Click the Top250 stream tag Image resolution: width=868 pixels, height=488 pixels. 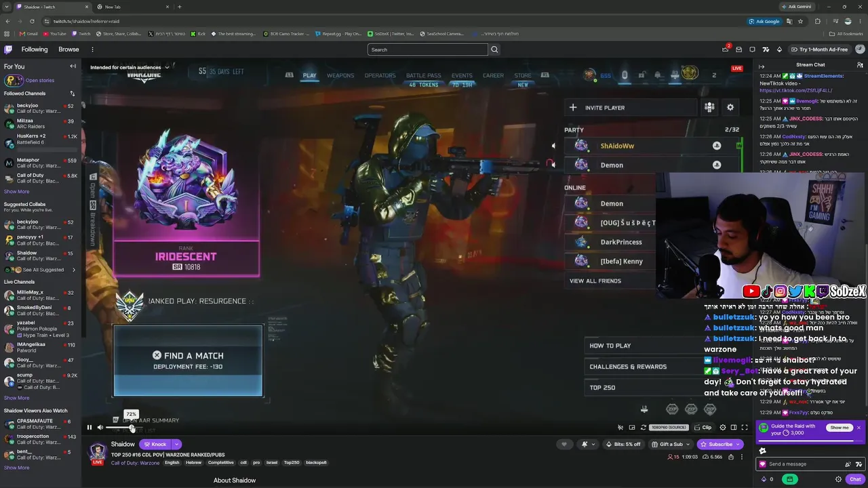(292, 463)
